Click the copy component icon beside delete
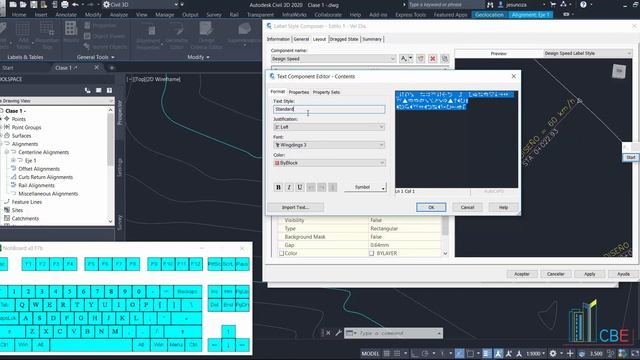 (x=421, y=59)
